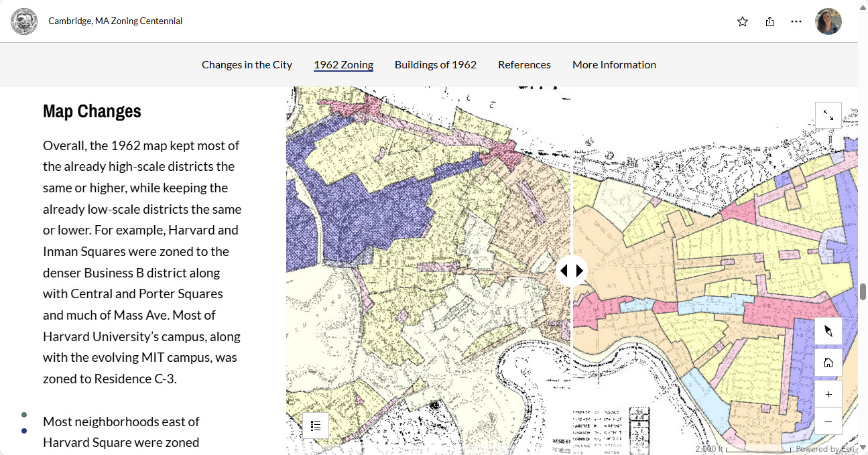
Task: Open the References section
Action: (x=524, y=65)
